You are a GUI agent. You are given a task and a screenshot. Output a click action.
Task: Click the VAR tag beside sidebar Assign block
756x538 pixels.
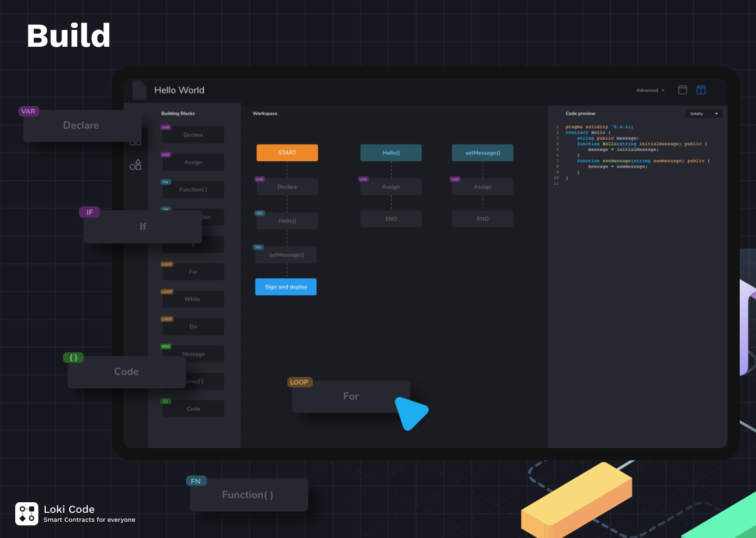(166, 154)
